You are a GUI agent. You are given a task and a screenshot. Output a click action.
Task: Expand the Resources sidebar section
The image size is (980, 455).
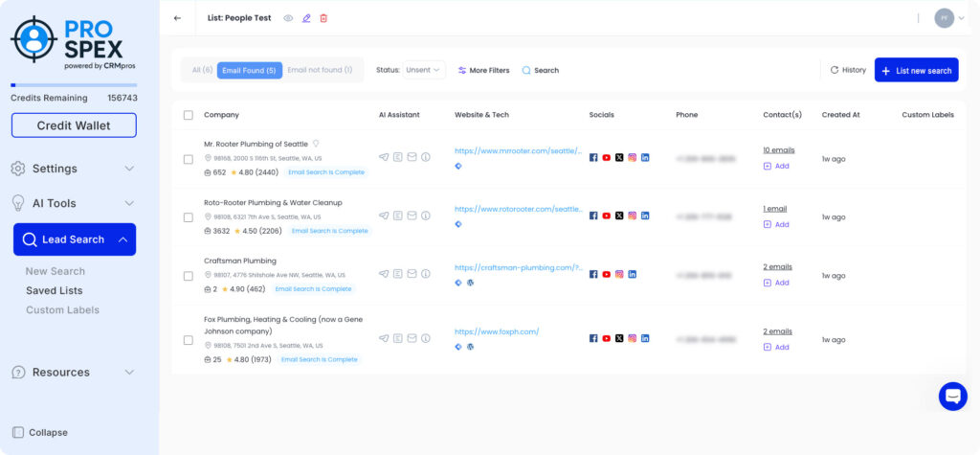[x=74, y=373]
